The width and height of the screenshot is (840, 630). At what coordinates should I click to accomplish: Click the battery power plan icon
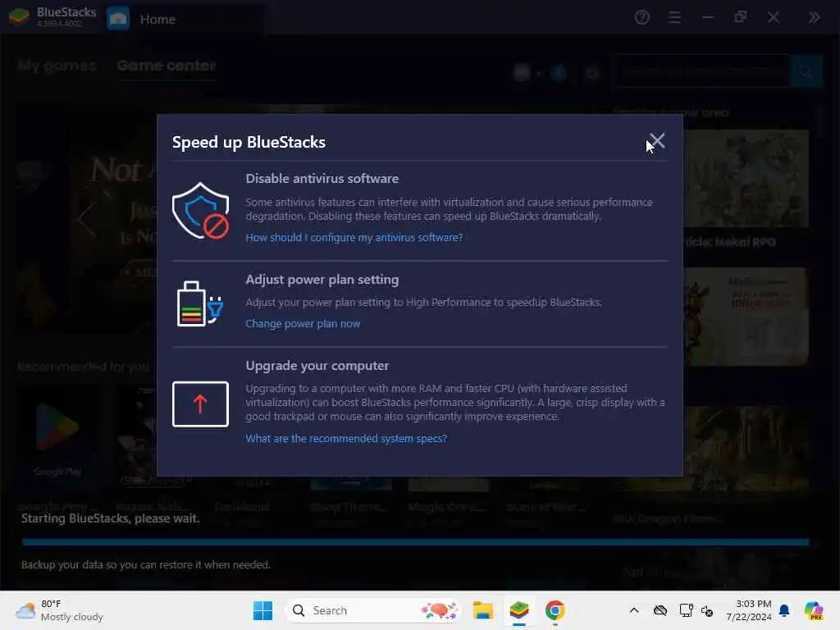coord(200,304)
